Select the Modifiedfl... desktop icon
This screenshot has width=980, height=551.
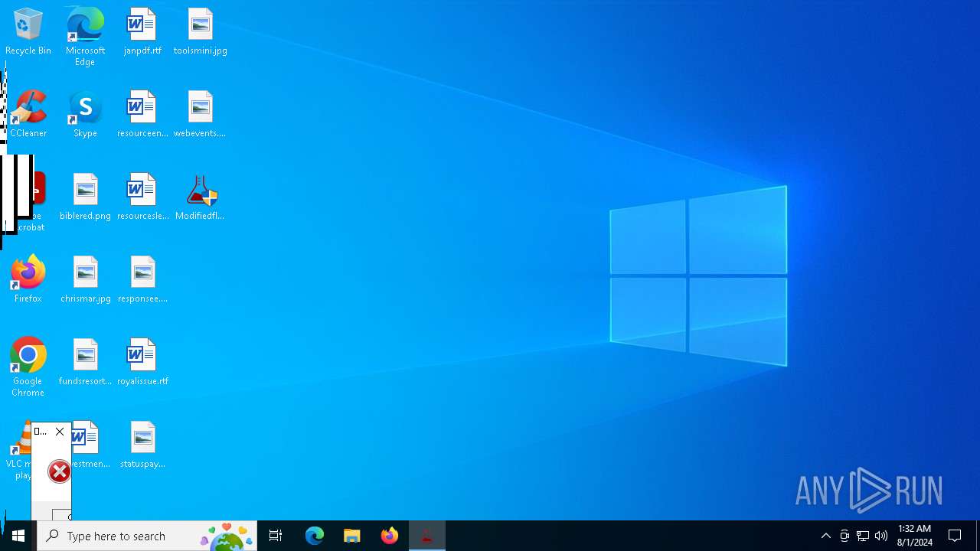200,197
